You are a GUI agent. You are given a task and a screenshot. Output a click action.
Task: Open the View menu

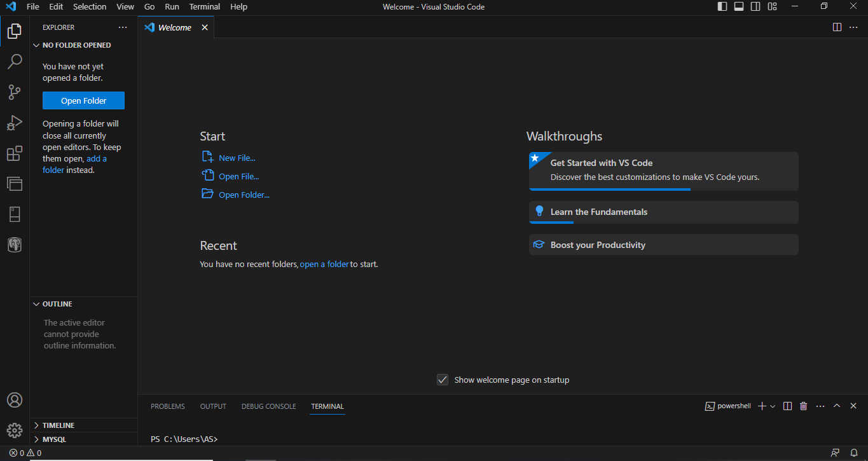click(x=125, y=6)
